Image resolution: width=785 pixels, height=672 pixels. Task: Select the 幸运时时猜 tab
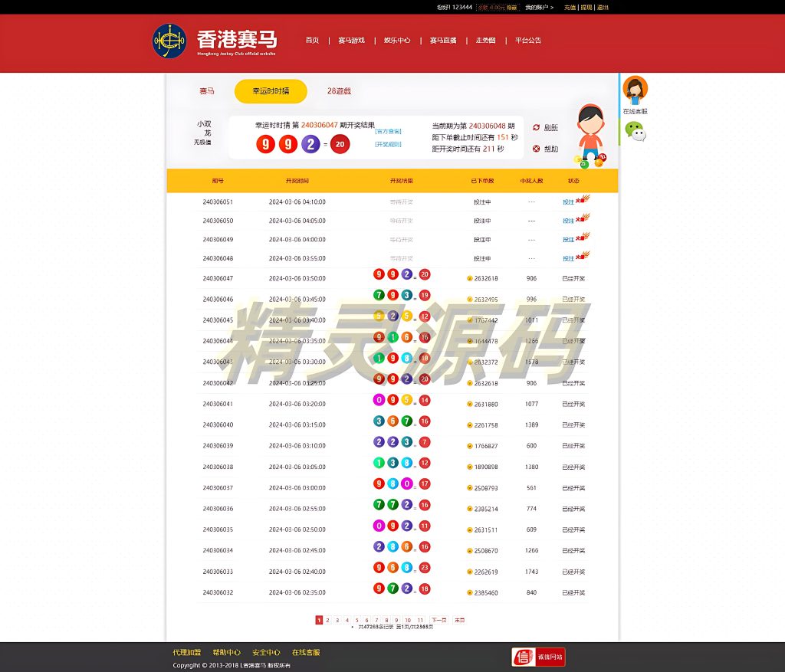click(x=271, y=91)
